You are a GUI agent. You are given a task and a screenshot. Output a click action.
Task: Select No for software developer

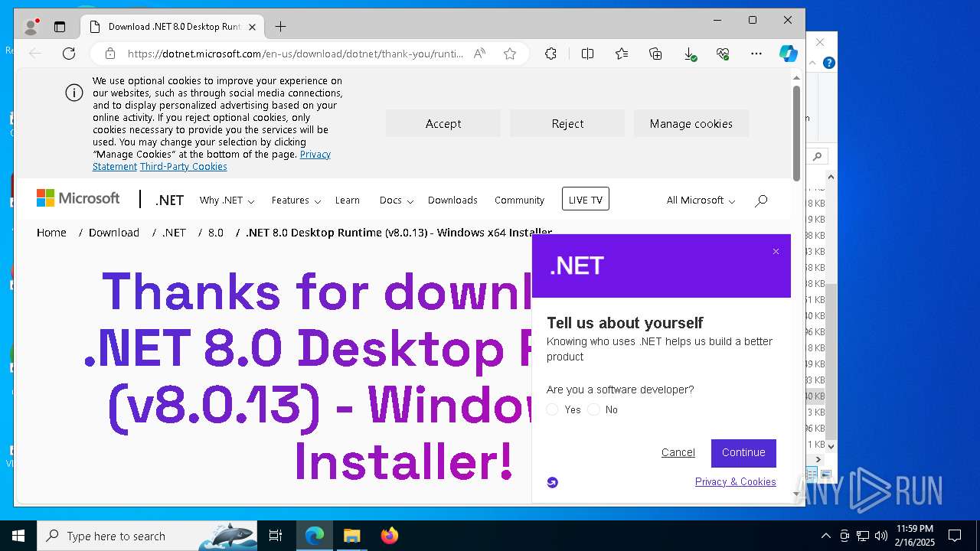click(x=594, y=410)
